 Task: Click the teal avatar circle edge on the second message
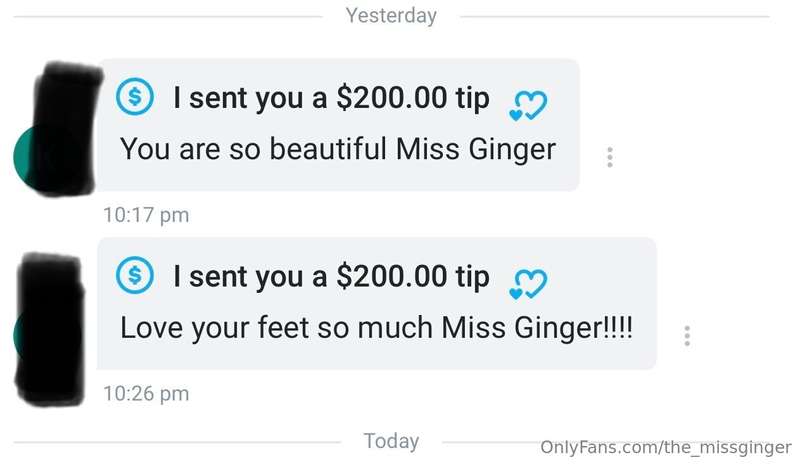17,336
